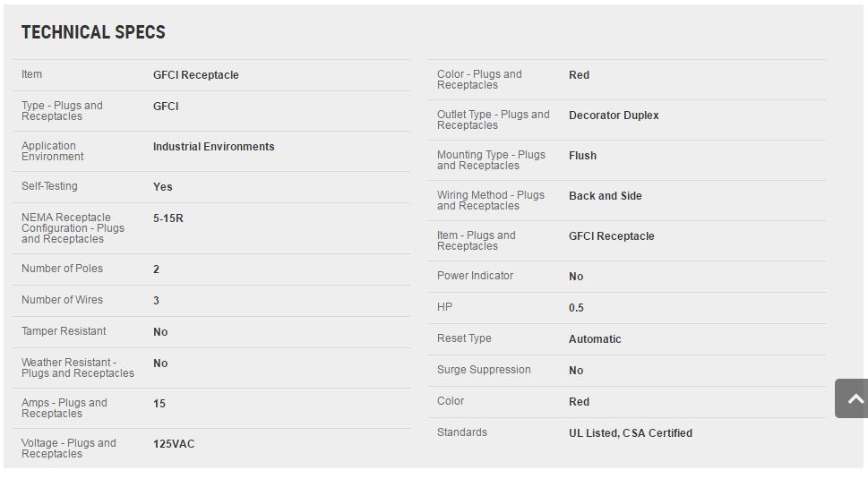Click the Tamper Resistant label
Image resolution: width=868 pixels, height=479 pixels.
(64, 330)
